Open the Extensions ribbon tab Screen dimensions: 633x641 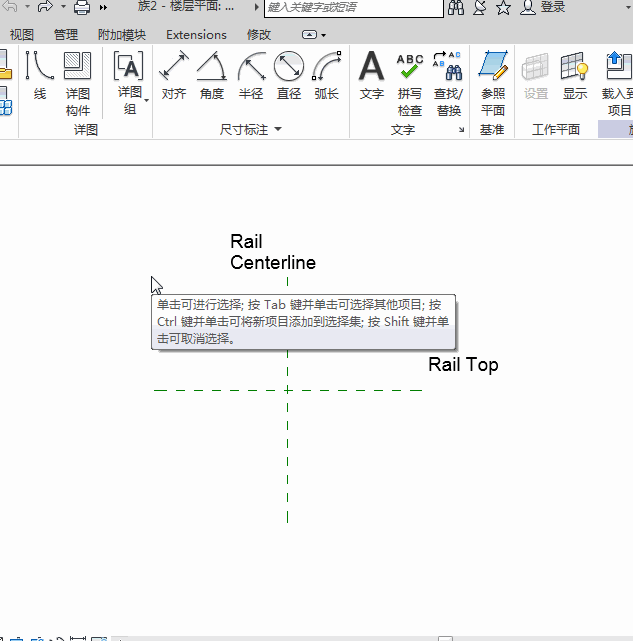point(196,35)
